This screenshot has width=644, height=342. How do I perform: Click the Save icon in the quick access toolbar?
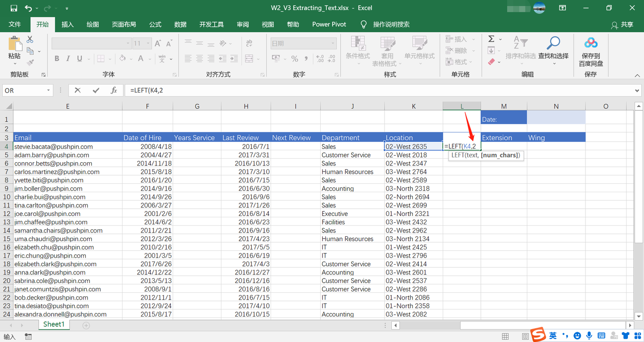(x=14, y=8)
